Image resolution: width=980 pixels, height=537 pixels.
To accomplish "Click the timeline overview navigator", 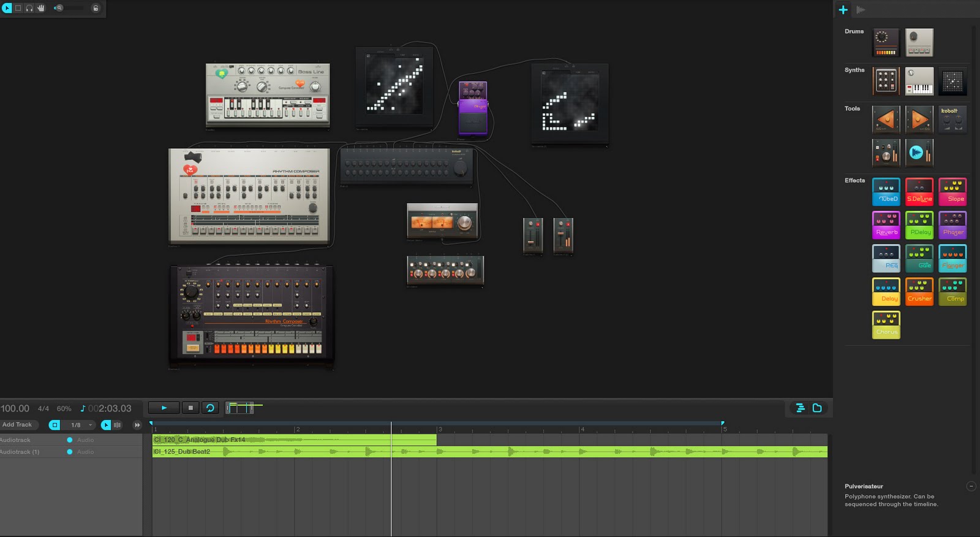I will click(239, 408).
